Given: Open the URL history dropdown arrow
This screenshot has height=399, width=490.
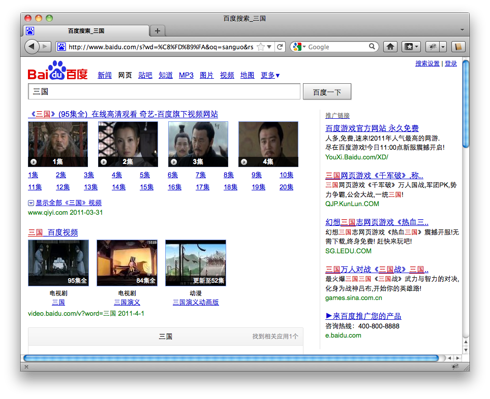Looking at the screenshot, I should [x=269, y=47].
